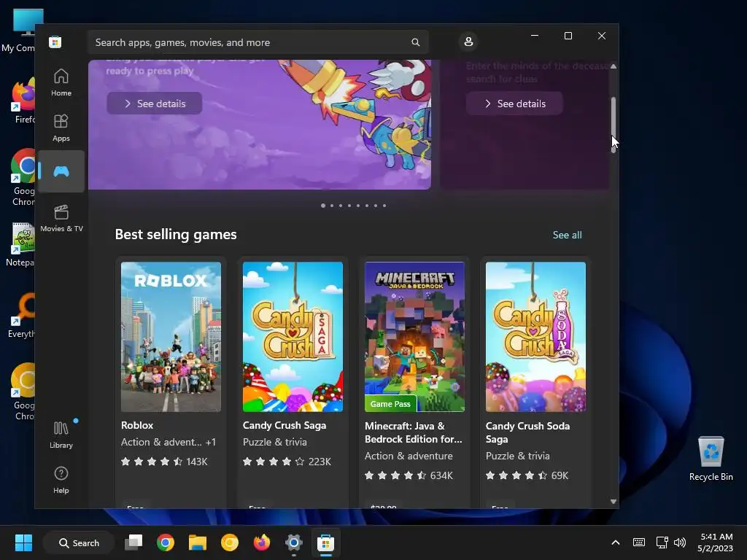
Task: Click the Candy Crush Saga title text
Action: pos(285,425)
